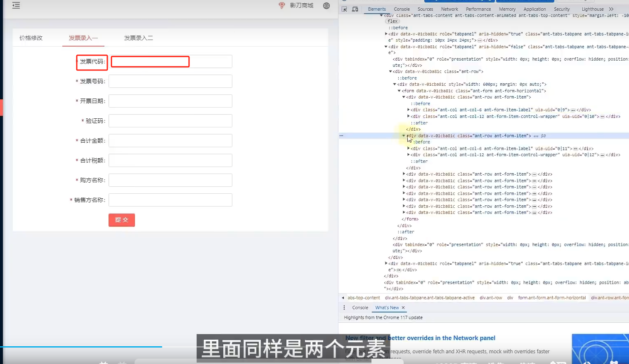Screen dimensions: 629x364
Task: Toggle the device toolbar icon
Action: pyautogui.click(x=355, y=9)
